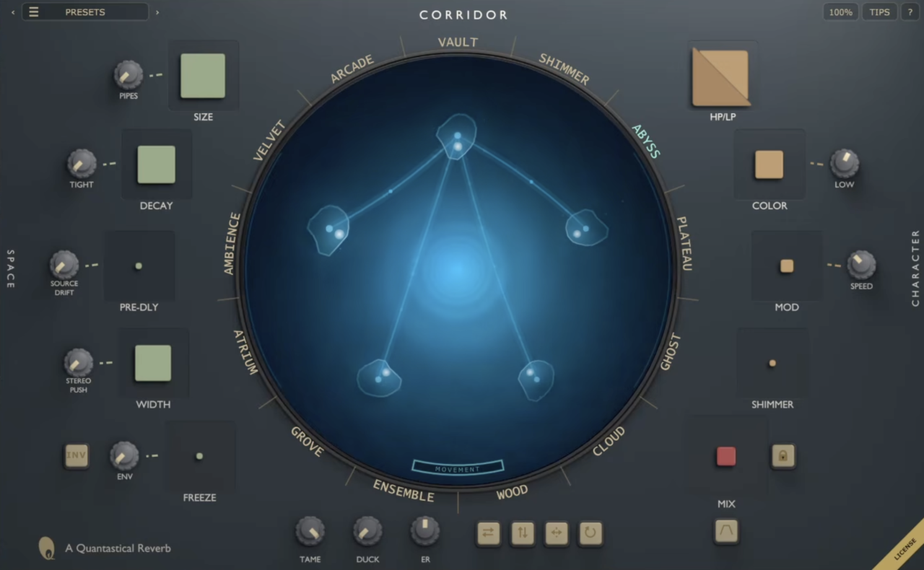Click the PIPES knob

click(128, 75)
